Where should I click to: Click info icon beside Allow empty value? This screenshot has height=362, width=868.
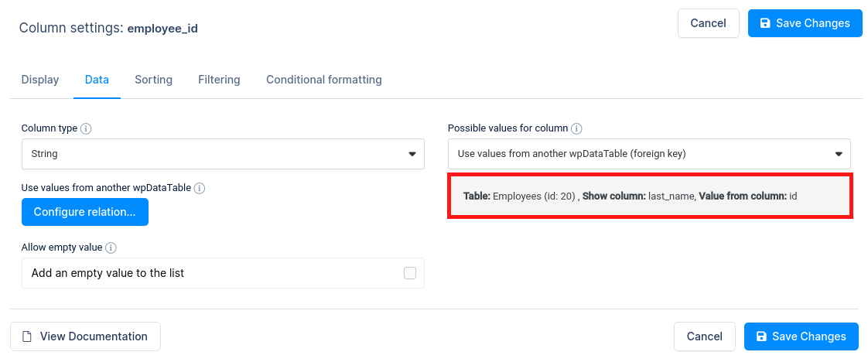coord(111,248)
